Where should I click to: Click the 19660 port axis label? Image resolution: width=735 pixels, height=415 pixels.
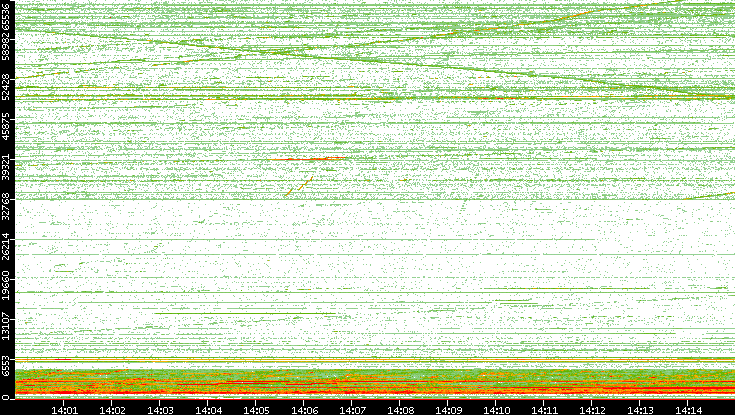pos(6,286)
